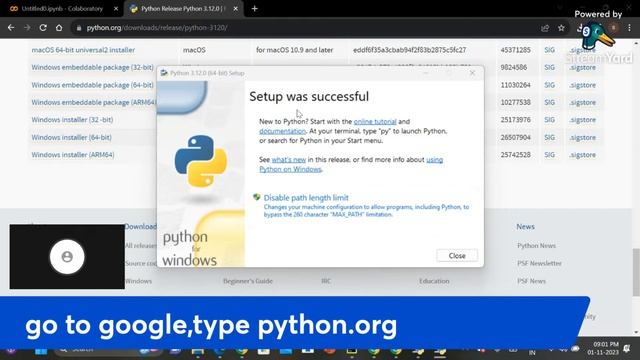Click the browser forward arrow
640x360 pixels.
click(x=27, y=28)
